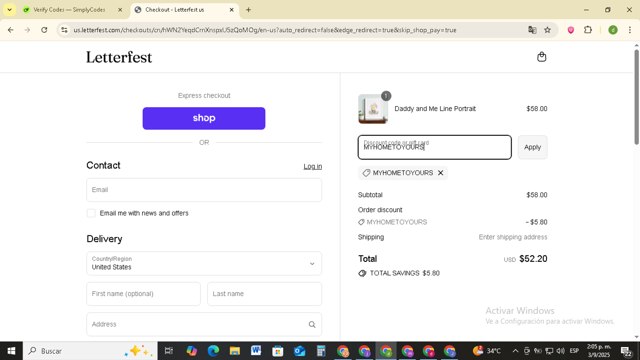Click the discount code input field

click(x=435, y=147)
